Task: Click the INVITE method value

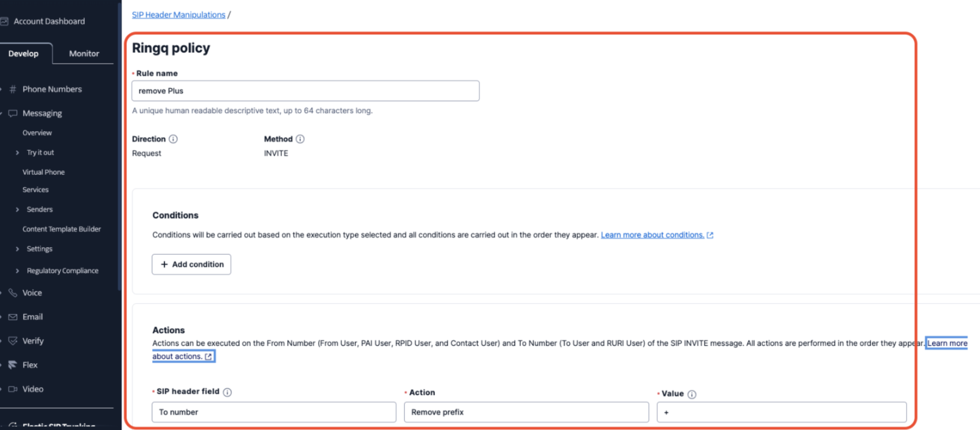Action: click(x=276, y=154)
